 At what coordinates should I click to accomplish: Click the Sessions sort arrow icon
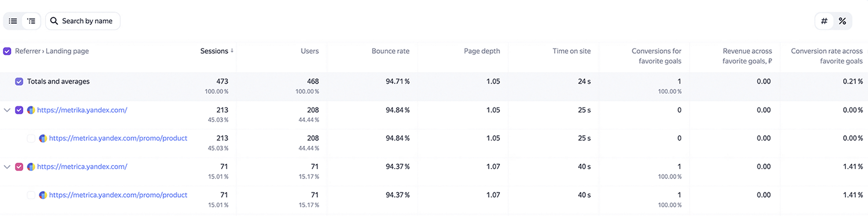click(232, 51)
